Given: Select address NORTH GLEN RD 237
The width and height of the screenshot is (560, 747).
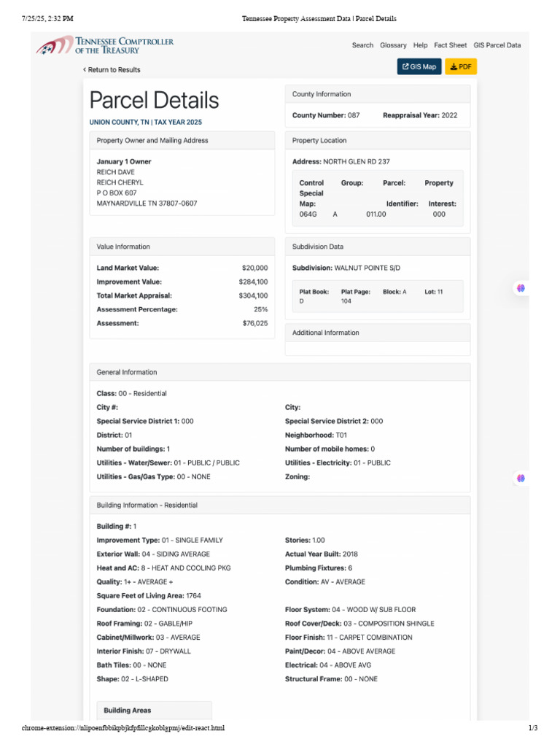Looking at the screenshot, I should 356,161.
